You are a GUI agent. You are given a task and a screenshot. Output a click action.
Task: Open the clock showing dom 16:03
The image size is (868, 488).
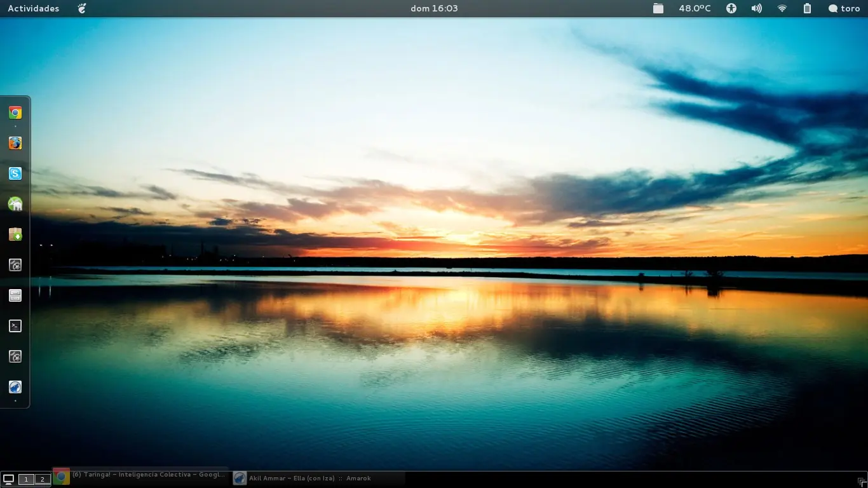click(x=434, y=8)
